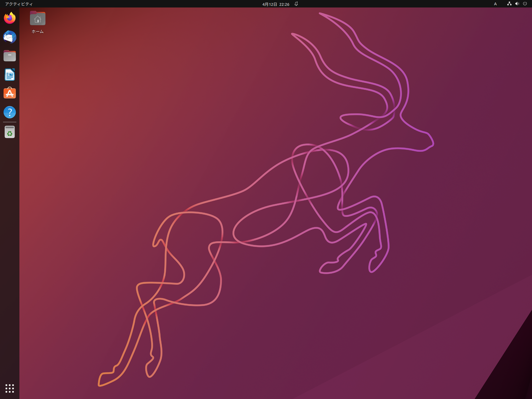Select the Home folder desktop icon
This screenshot has width=532, height=399.
point(38,19)
